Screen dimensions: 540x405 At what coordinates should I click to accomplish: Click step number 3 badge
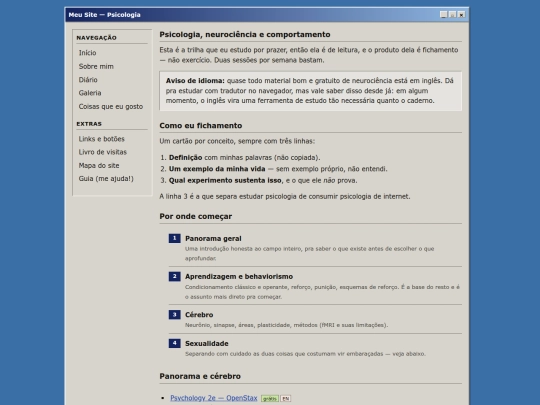tap(175, 314)
